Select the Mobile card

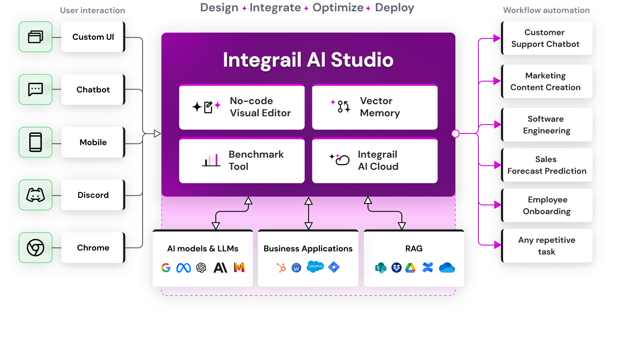tap(93, 142)
